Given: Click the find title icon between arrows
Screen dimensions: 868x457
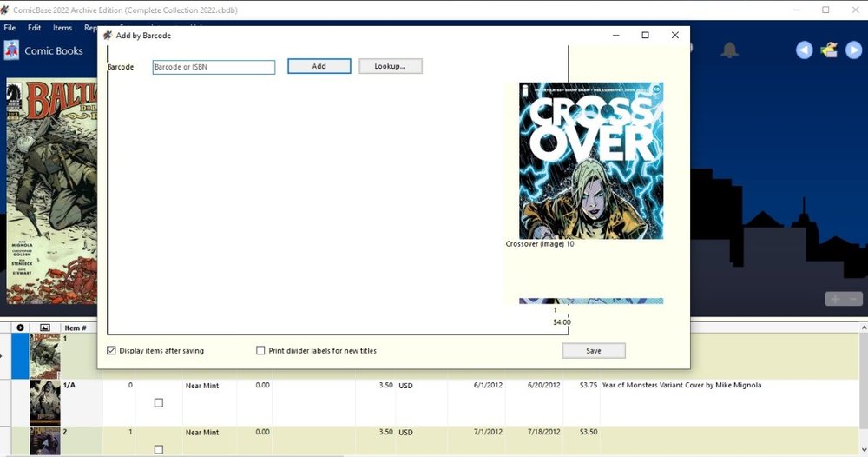Looking at the screenshot, I should coord(830,50).
